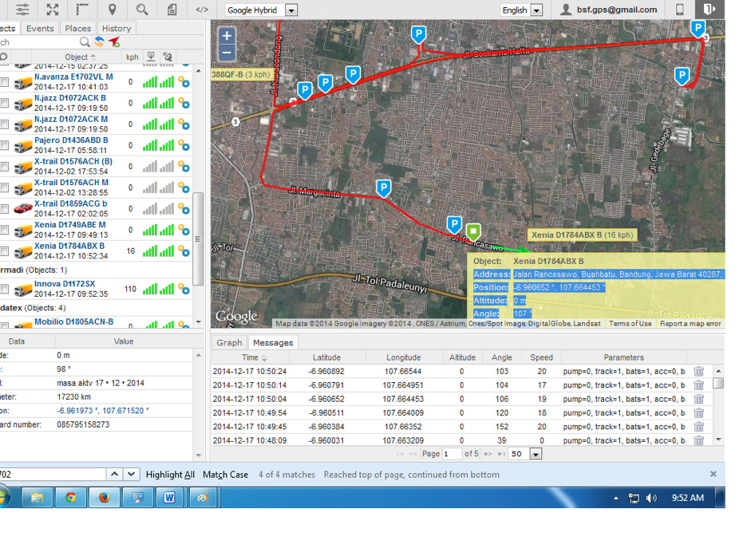Zoom in the map with plus button
This screenshot has width=747, height=560.
pyautogui.click(x=227, y=36)
